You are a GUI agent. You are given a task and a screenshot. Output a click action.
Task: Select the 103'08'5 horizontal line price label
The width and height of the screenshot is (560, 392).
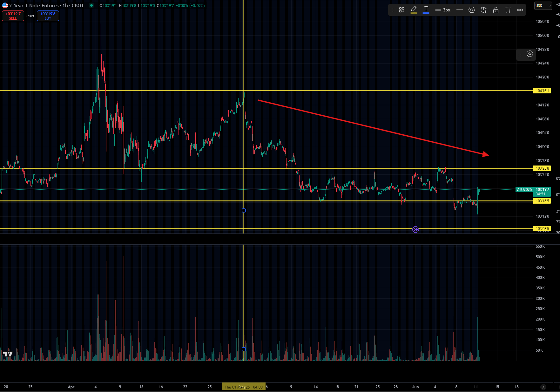pos(542,229)
